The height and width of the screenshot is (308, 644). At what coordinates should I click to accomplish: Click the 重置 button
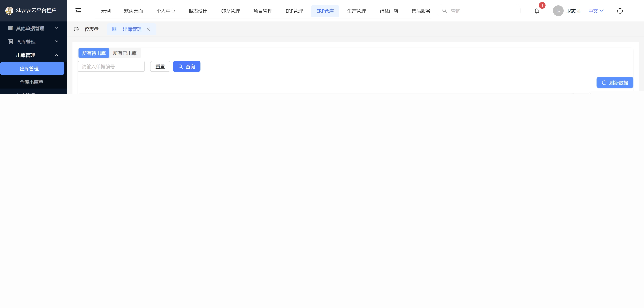point(160,67)
